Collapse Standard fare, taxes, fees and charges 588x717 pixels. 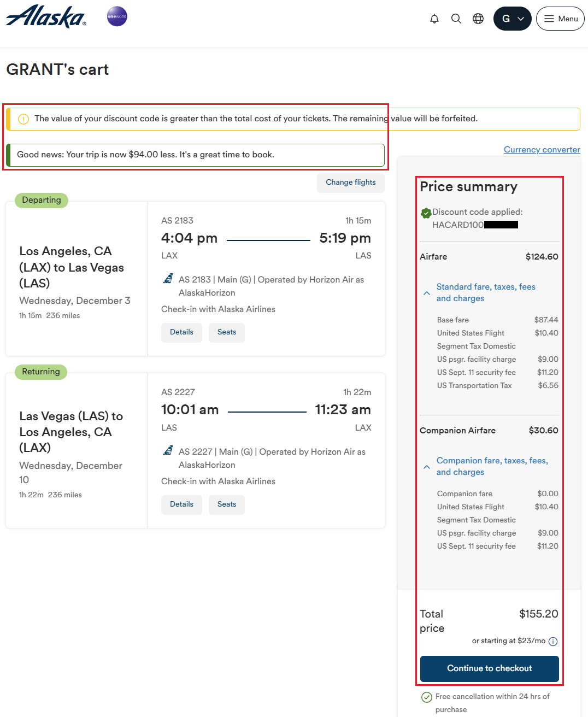[427, 293]
